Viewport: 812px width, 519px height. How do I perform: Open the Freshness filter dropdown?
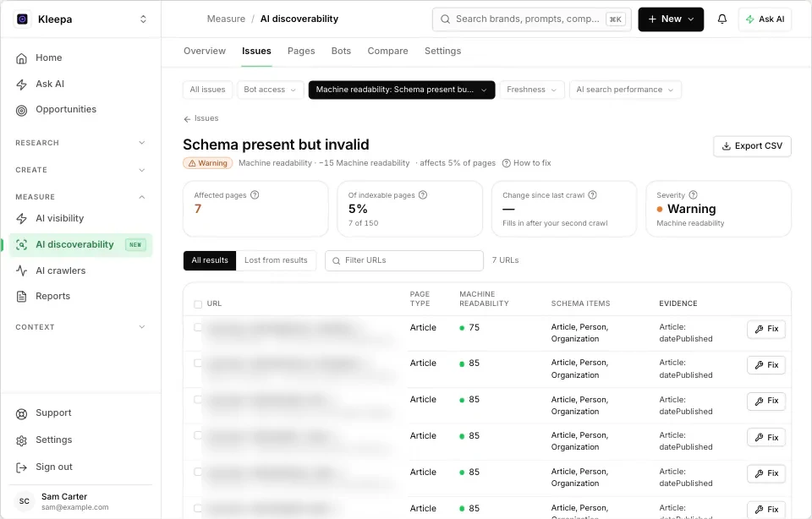[532, 90]
